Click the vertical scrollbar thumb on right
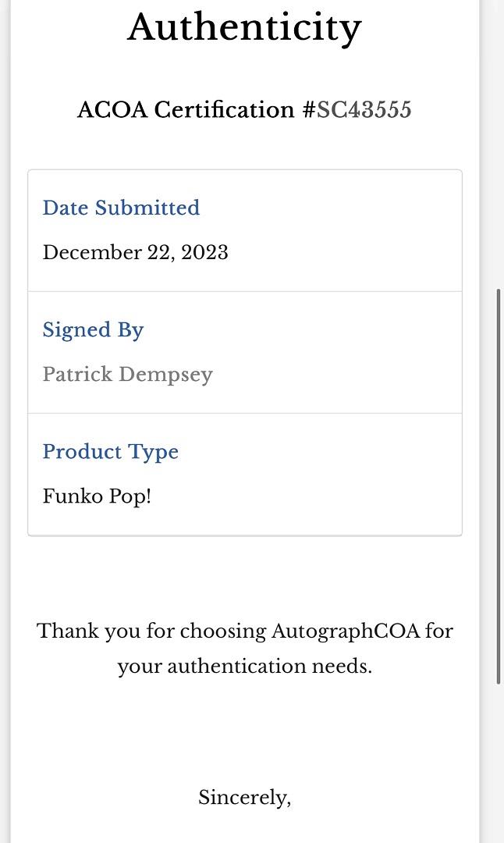 tap(499, 486)
